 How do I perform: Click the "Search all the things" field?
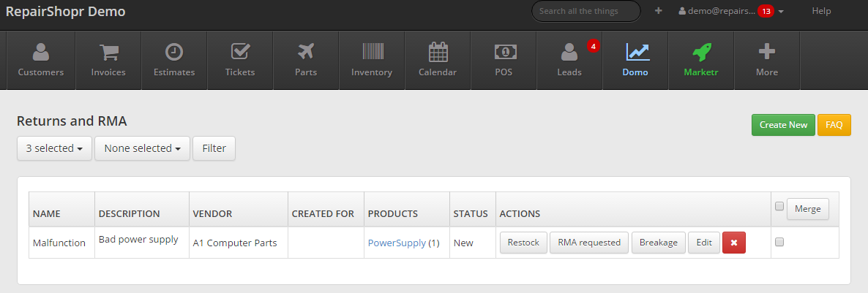pyautogui.click(x=585, y=11)
